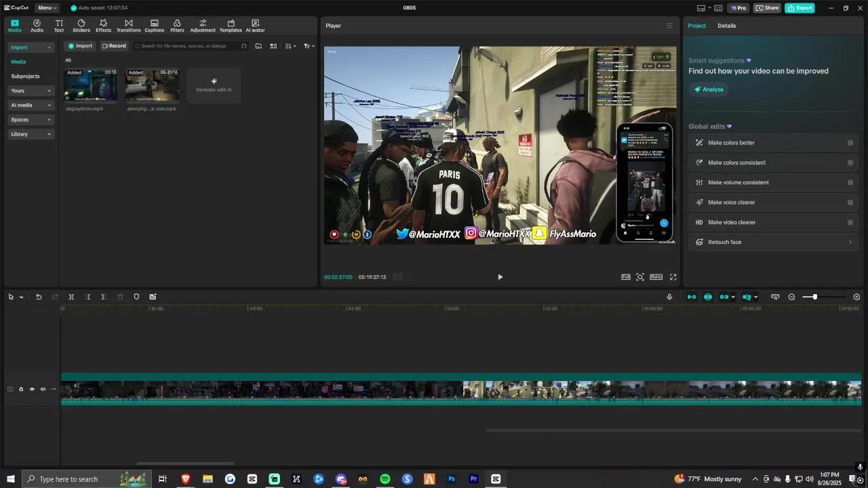Open the media filter dropdown
Viewport: 868px width, 488px height.
[309, 46]
